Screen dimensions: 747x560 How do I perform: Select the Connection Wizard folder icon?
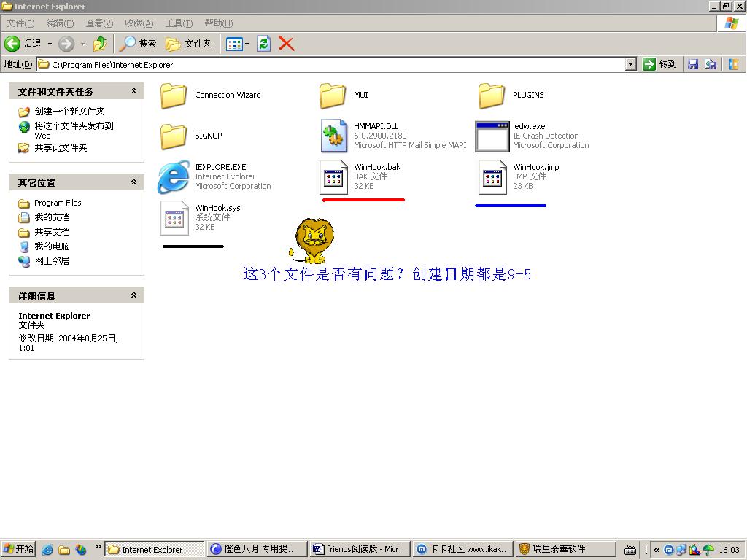(x=174, y=96)
